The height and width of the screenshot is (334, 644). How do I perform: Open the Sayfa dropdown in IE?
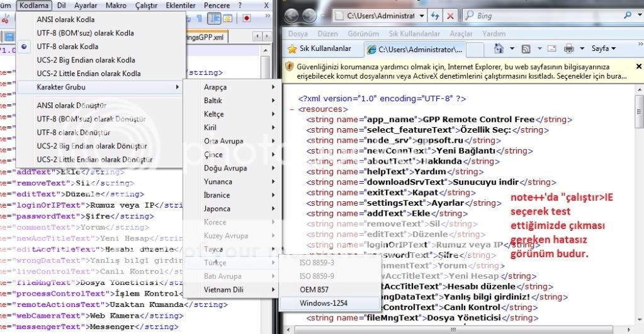tap(604, 48)
